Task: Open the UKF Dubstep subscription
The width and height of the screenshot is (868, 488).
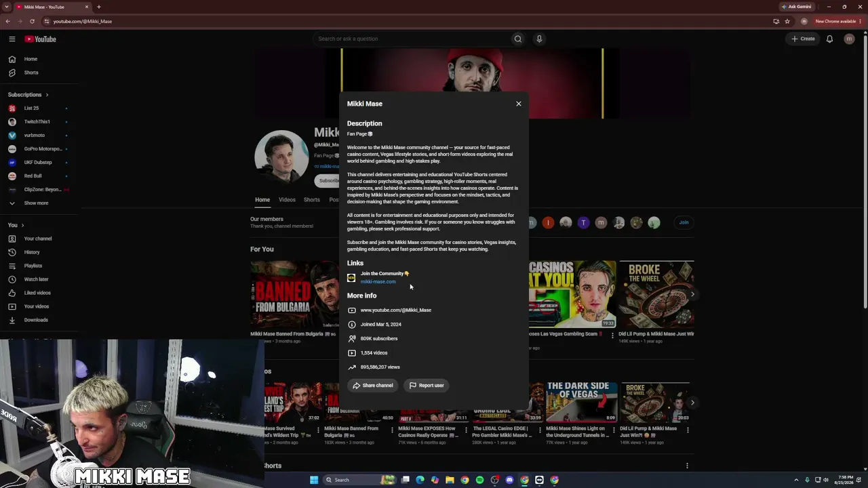Action: 38,163
